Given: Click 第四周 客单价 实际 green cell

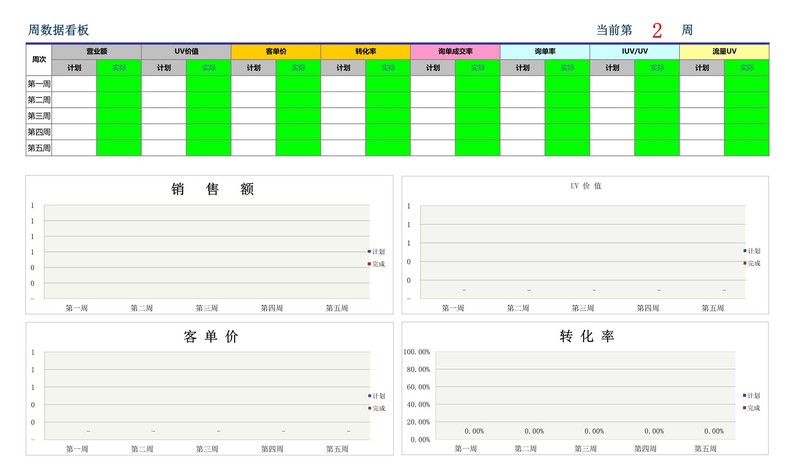Looking at the screenshot, I should (x=298, y=132).
